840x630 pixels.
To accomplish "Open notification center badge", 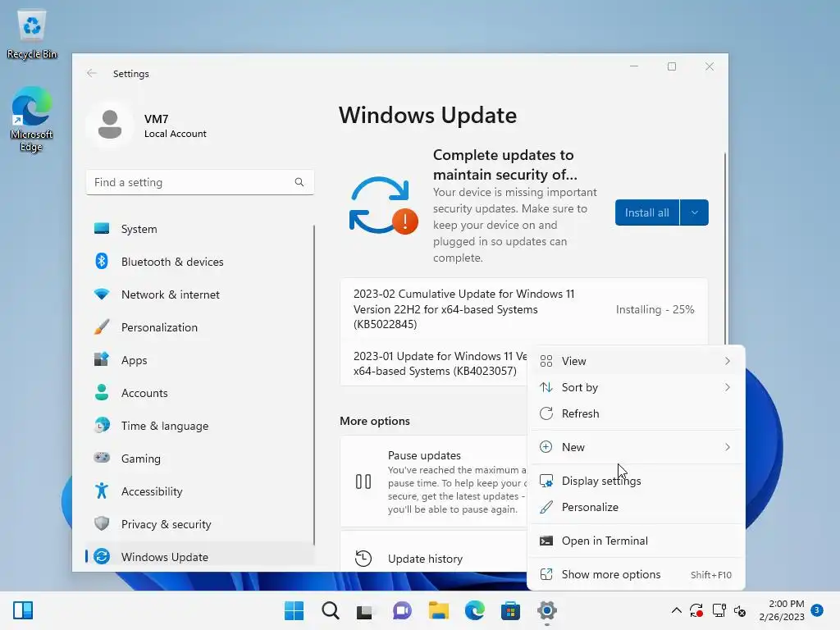I will pyautogui.click(x=817, y=609).
